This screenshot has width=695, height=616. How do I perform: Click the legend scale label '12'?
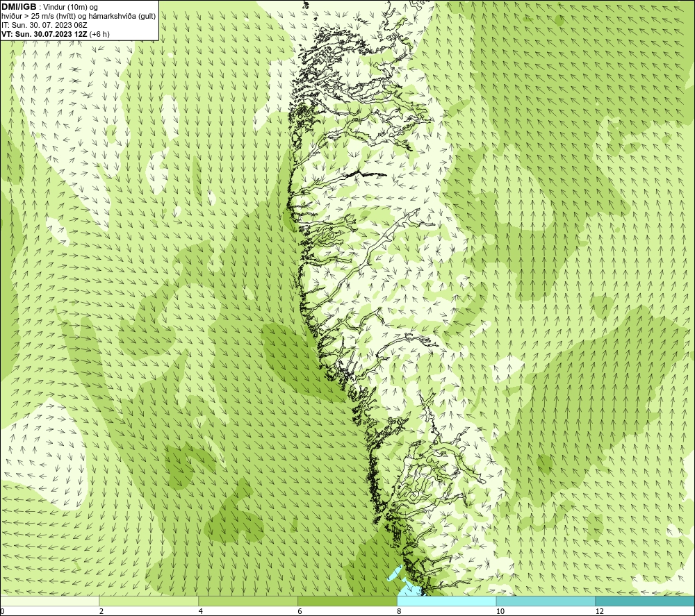599,612
